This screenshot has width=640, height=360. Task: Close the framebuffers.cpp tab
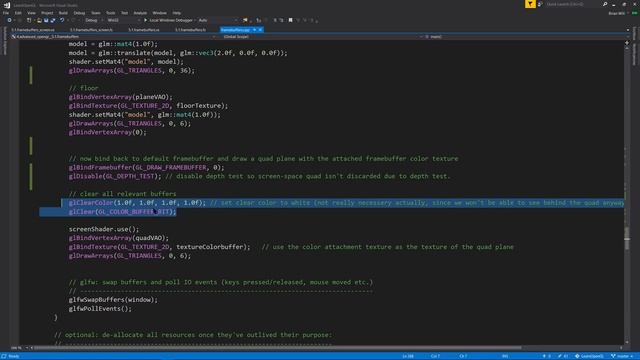[x=260, y=30]
